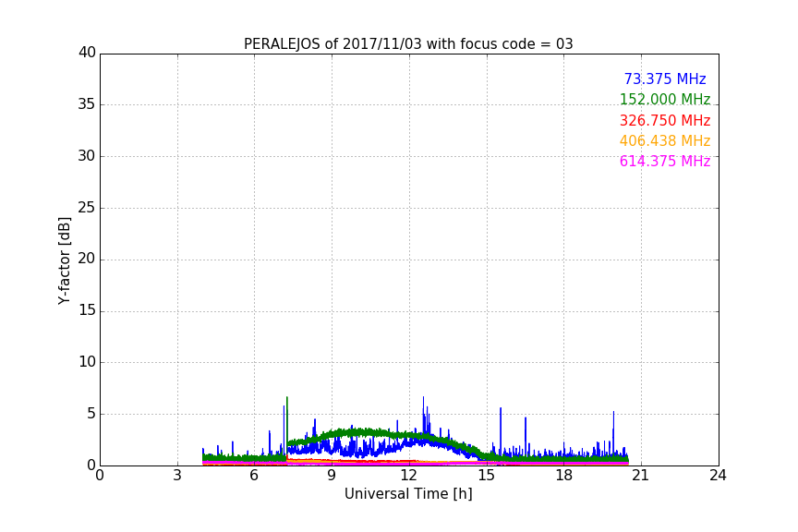Click the x-axis tick label 12
The height and width of the screenshot is (532, 798).
coord(409,476)
